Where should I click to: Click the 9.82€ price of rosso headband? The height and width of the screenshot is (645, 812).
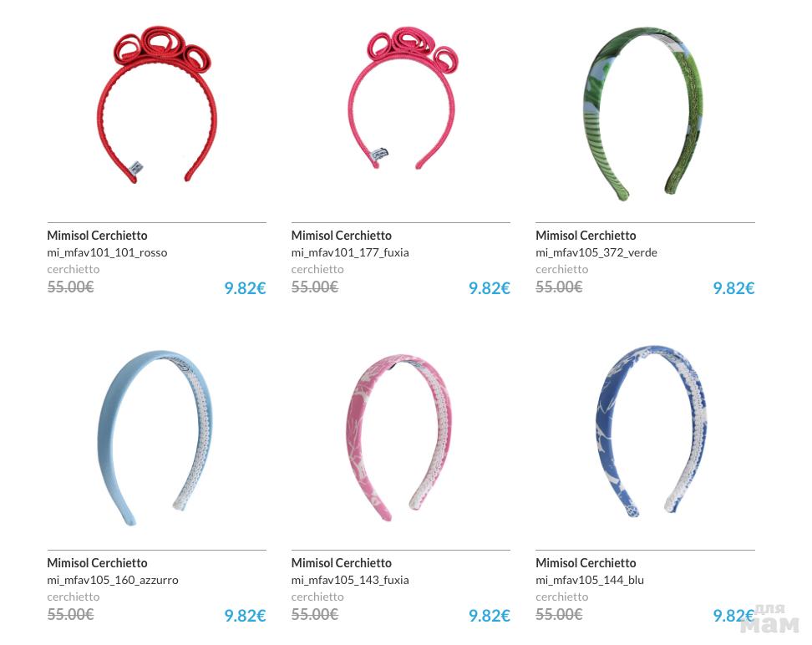tap(245, 288)
